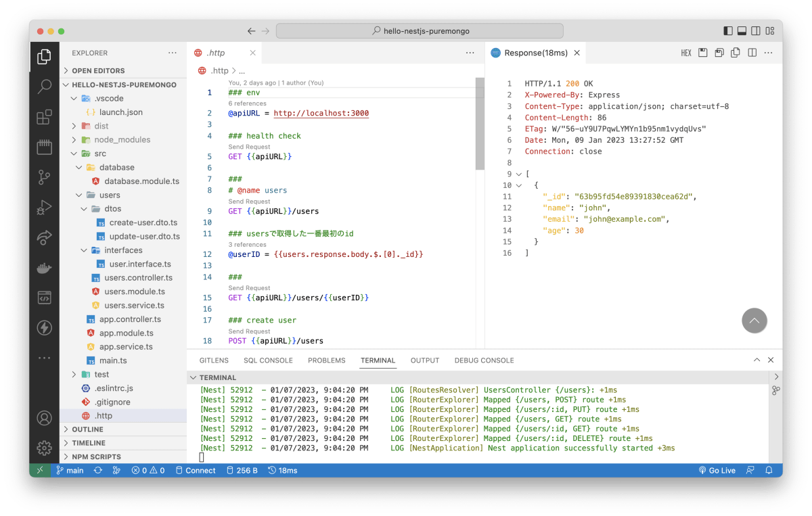This screenshot has width=812, height=516.
Task: Toggle secondary side bar layout icon
Action: click(756, 31)
